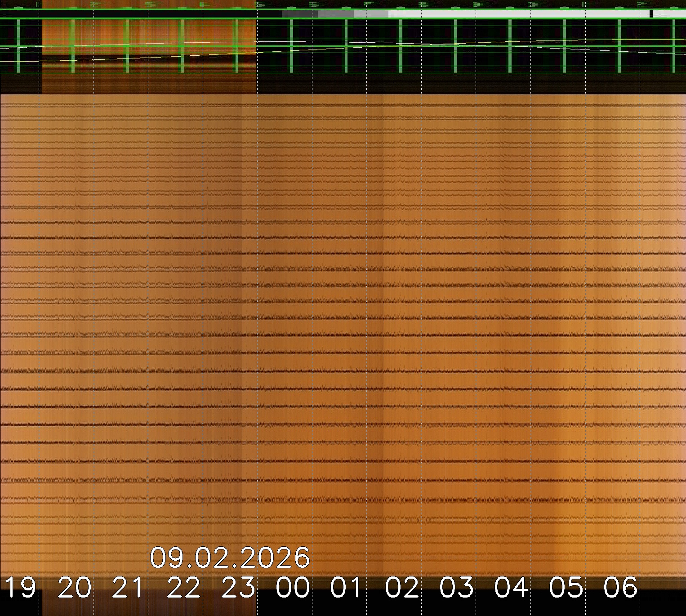This screenshot has height=616, width=686.
Task: Jump to the 00 midnight hour label
Action: click(293, 588)
